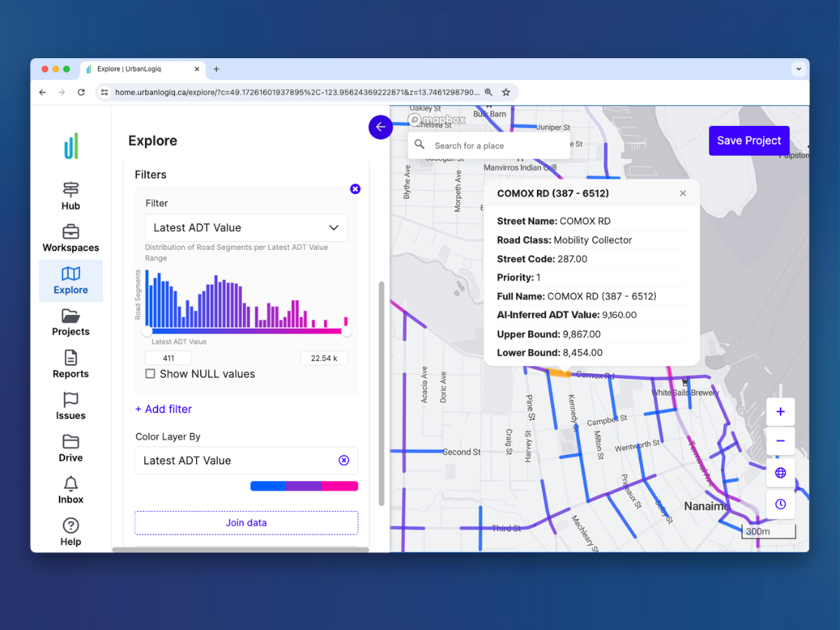Switch to globe map view
This screenshot has width=840, height=630.
click(780, 472)
